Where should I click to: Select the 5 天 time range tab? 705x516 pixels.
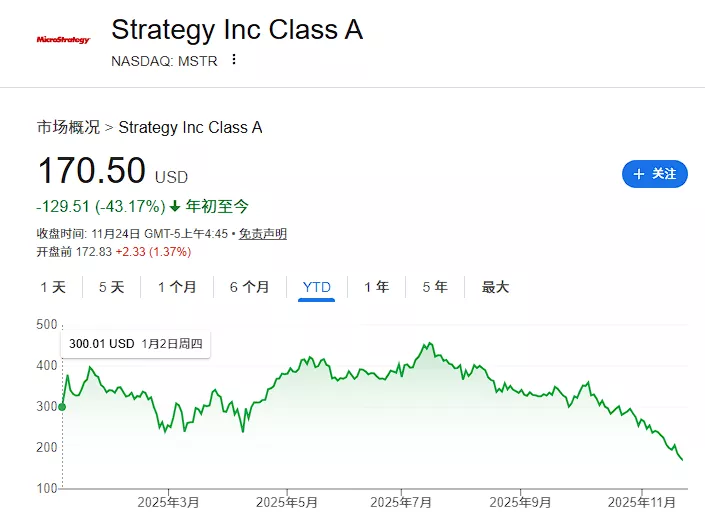point(111,287)
